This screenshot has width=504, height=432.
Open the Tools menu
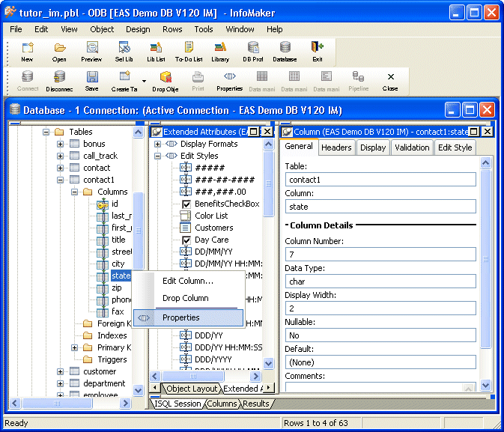click(204, 29)
